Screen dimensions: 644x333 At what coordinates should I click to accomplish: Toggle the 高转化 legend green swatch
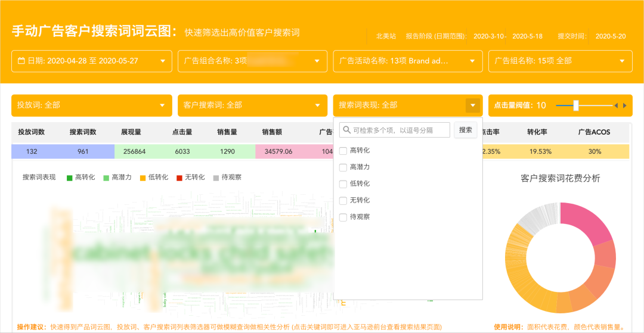coord(69,178)
